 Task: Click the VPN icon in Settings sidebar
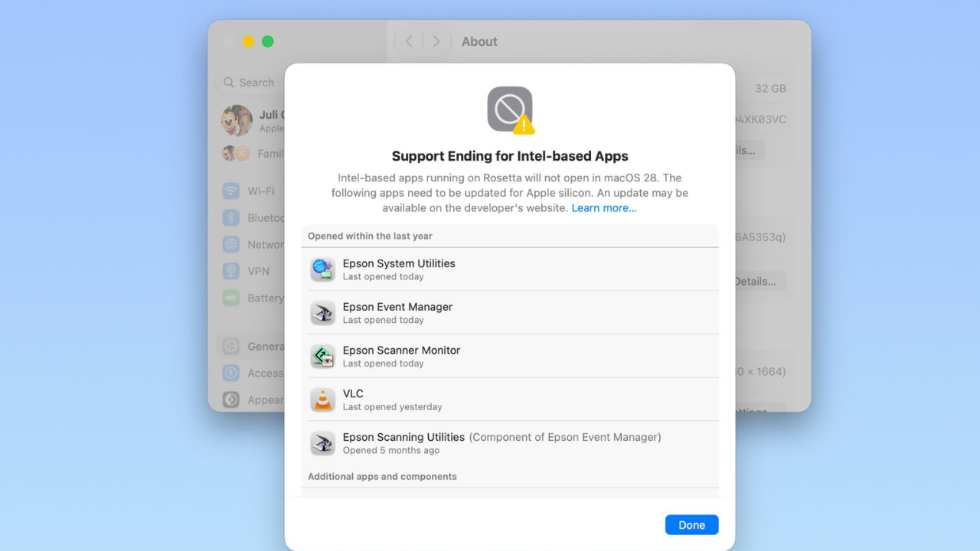tap(230, 271)
